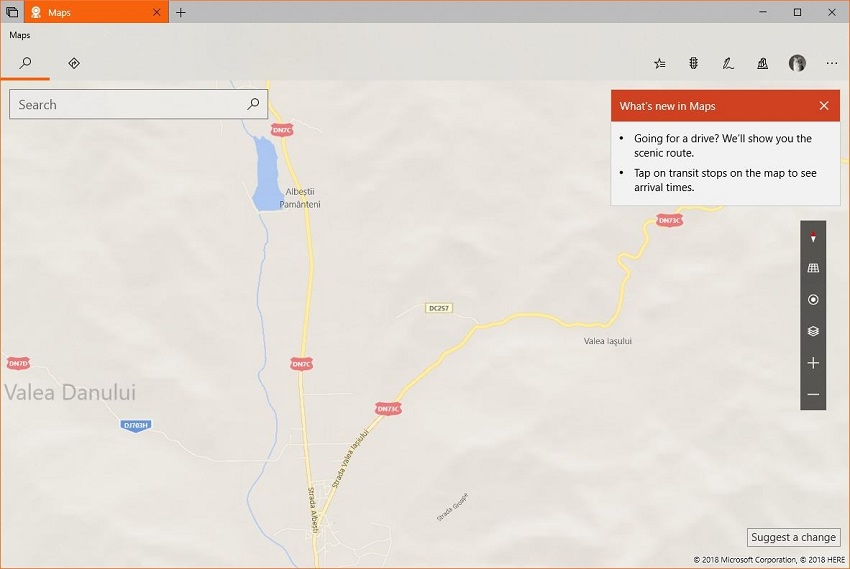Image resolution: width=850 pixels, height=569 pixels.
Task: Toggle the traffic light icon
Action: click(x=693, y=63)
